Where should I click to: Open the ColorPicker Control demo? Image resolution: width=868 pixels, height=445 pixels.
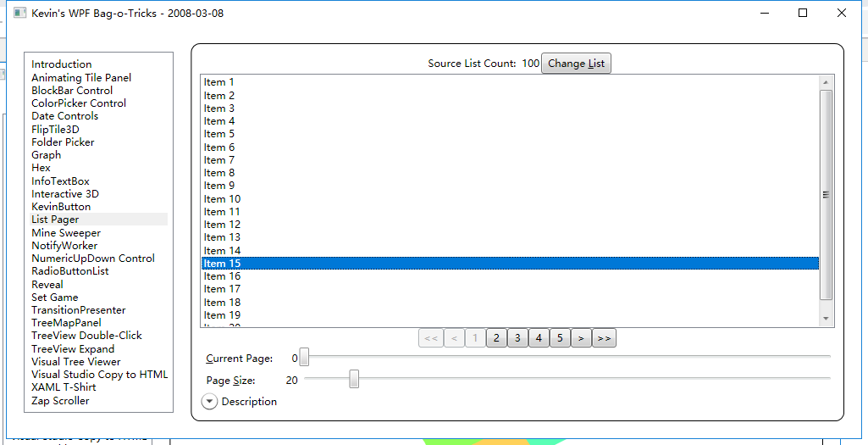79,103
